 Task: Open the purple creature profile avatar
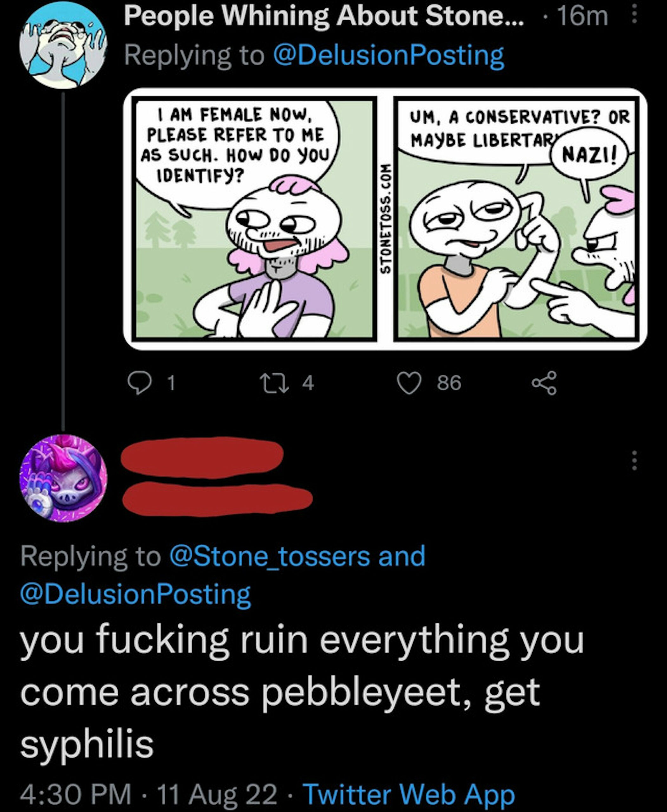coord(63,478)
